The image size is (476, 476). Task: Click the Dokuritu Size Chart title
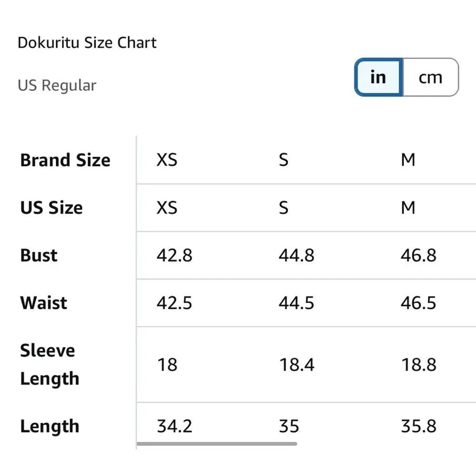point(87,43)
